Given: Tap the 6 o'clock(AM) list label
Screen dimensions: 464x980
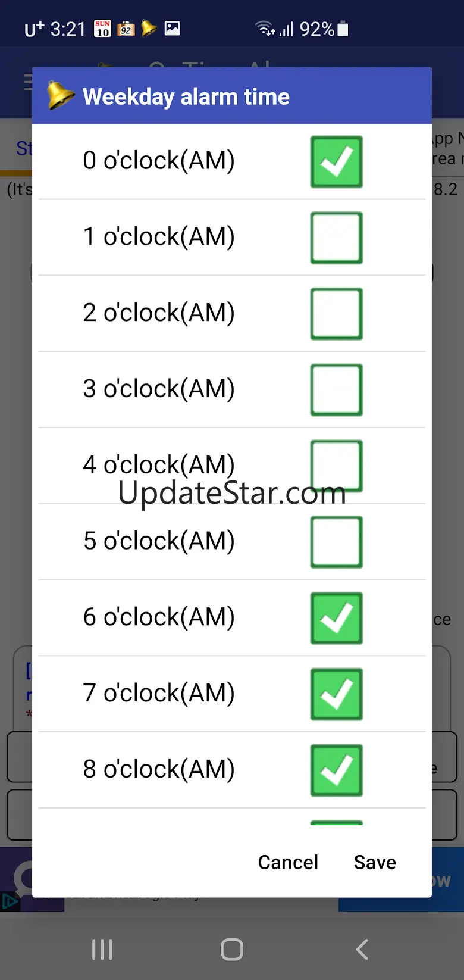Looking at the screenshot, I should coord(159,617).
